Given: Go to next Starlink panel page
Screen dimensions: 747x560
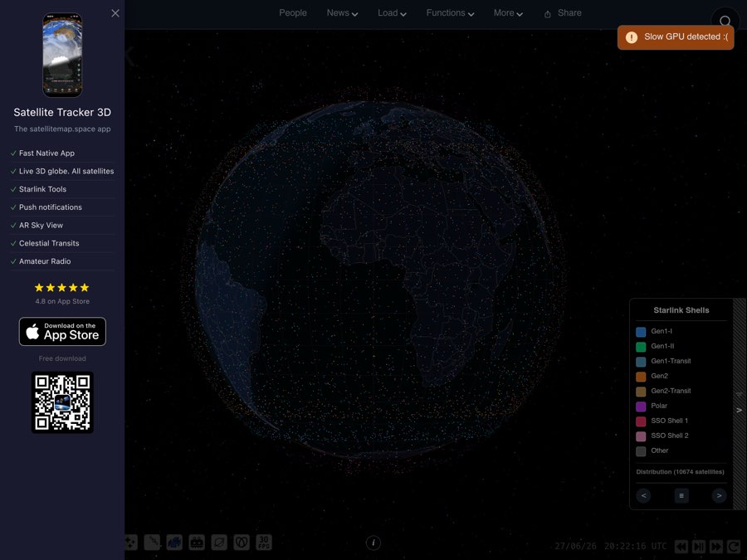Looking at the screenshot, I should [719, 496].
